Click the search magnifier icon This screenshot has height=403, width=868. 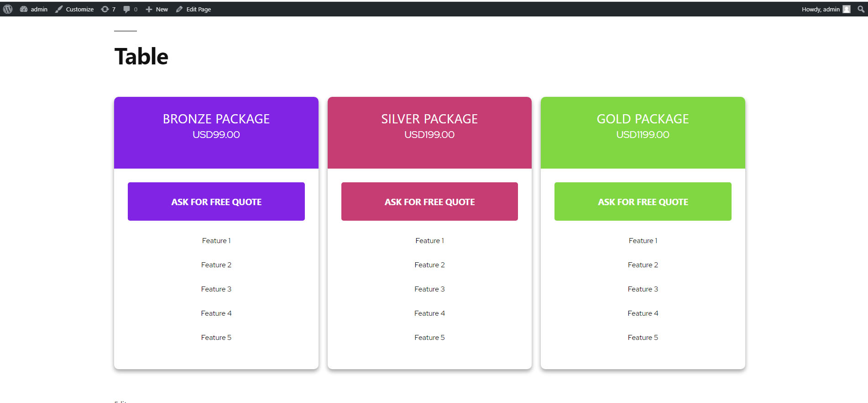[861, 9]
